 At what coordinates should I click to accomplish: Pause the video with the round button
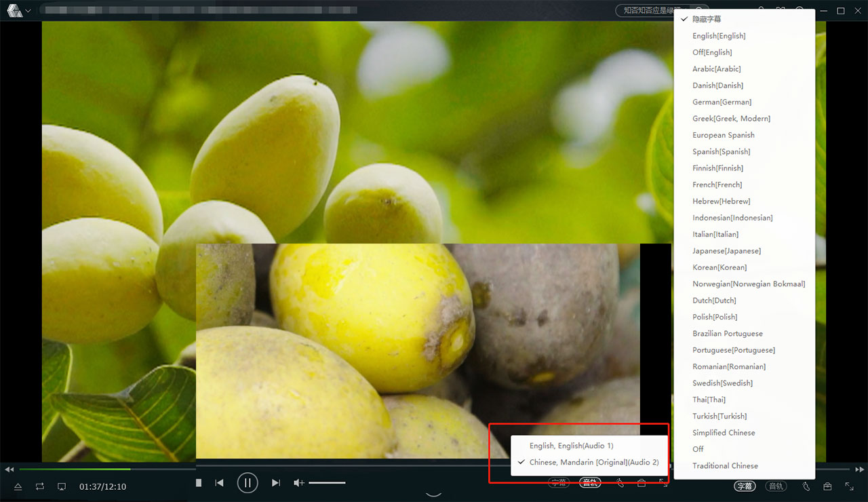(x=248, y=483)
